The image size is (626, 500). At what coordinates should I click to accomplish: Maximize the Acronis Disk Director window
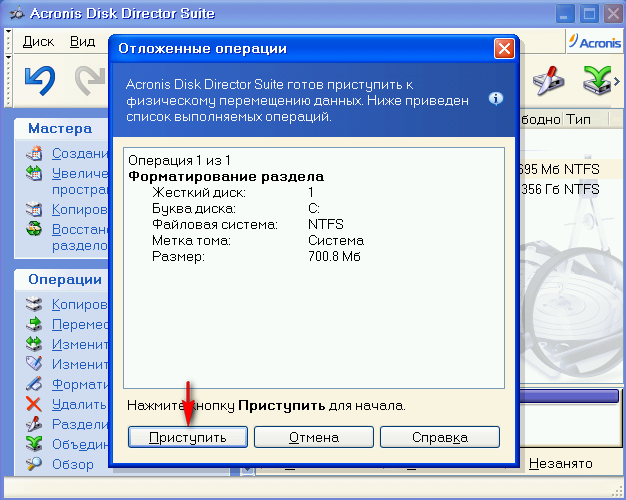pyautogui.click(x=589, y=14)
